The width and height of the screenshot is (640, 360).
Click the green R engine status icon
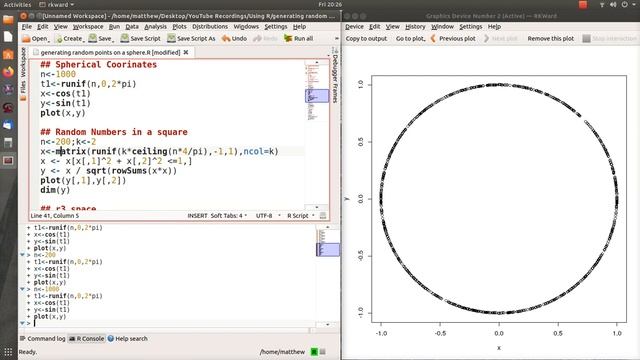point(314,351)
